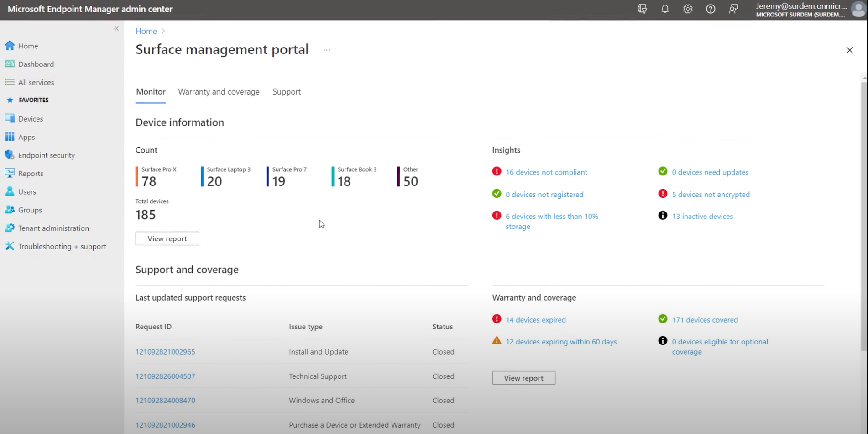The image size is (868, 434).
Task: Click the user account avatar
Action: tap(858, 9)
